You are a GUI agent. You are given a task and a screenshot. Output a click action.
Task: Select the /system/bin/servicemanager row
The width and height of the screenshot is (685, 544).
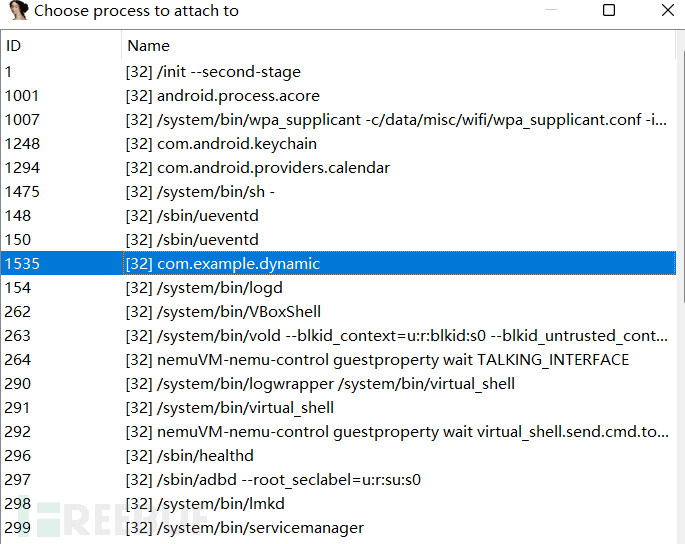(x=338, y=528)
